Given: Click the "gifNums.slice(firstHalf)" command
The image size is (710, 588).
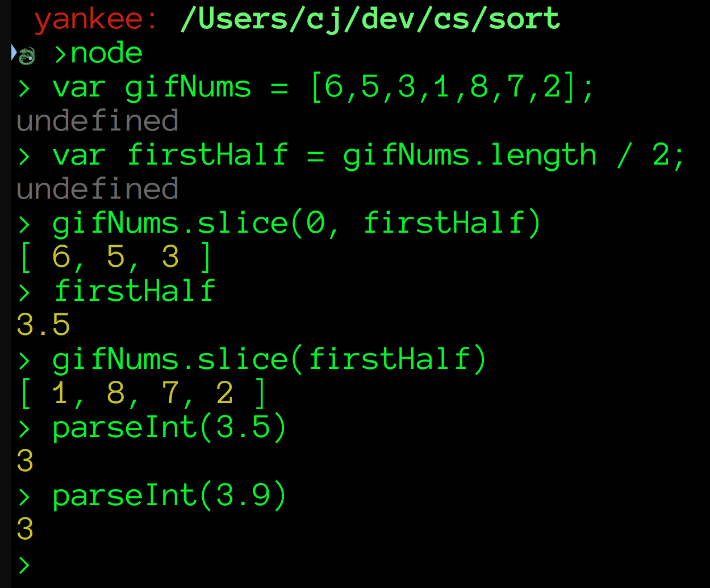Looking at the screenshot, I should [269, 359].
